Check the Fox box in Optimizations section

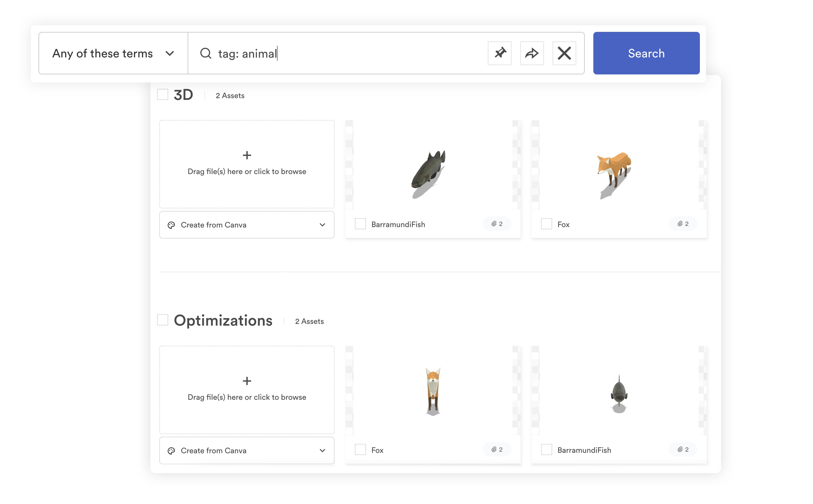(x=360, y=449)
